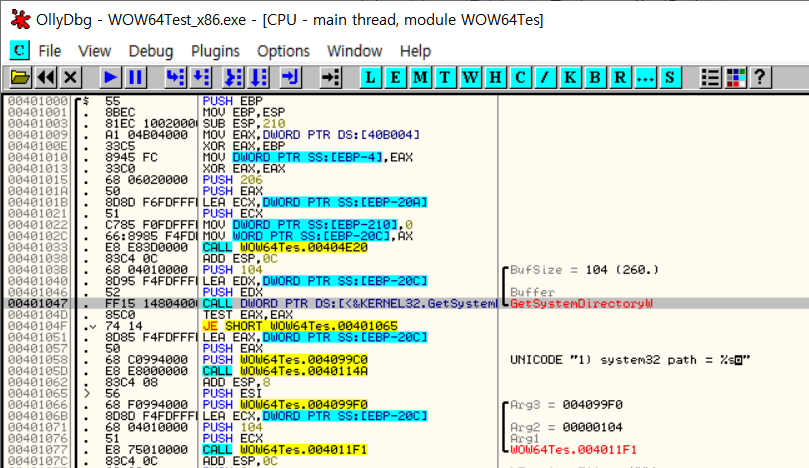Open Executable modules E button
The height and width of the screenshot is (468, 809).
pos(395,77)
